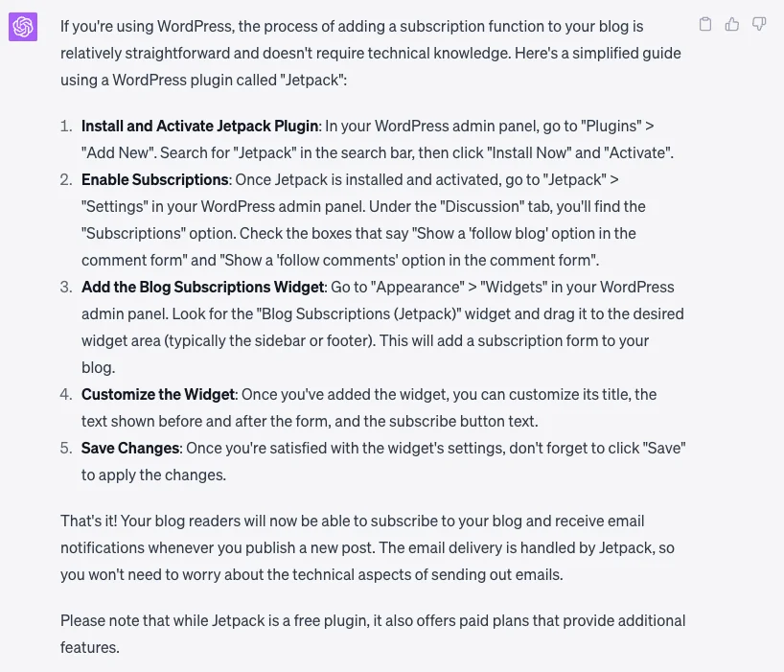Click the "Install and Activate Jetpack Plugin" heading
This screenshot has width=784, height=672.
199,126
